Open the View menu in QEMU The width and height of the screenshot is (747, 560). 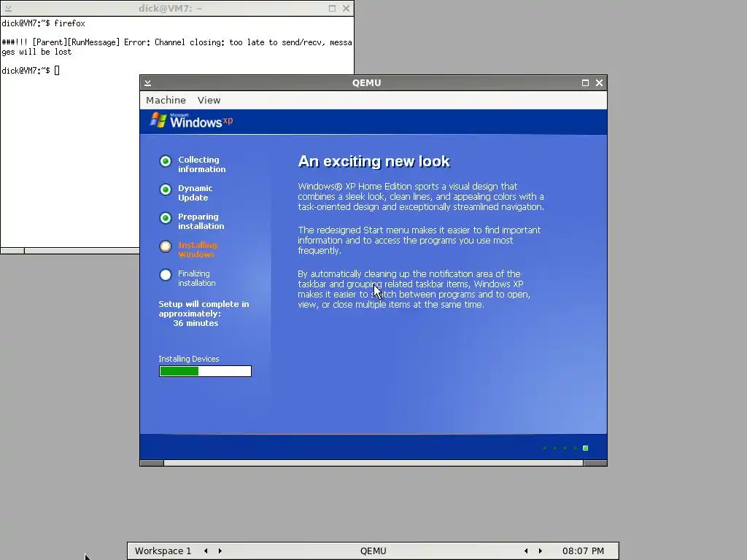coord(209,100)
